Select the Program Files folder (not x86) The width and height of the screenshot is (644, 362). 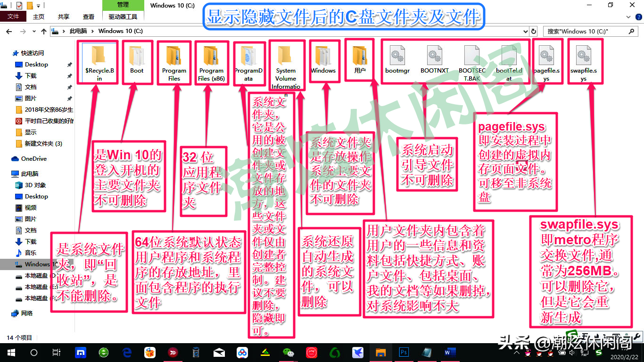[x=174, y=63]
